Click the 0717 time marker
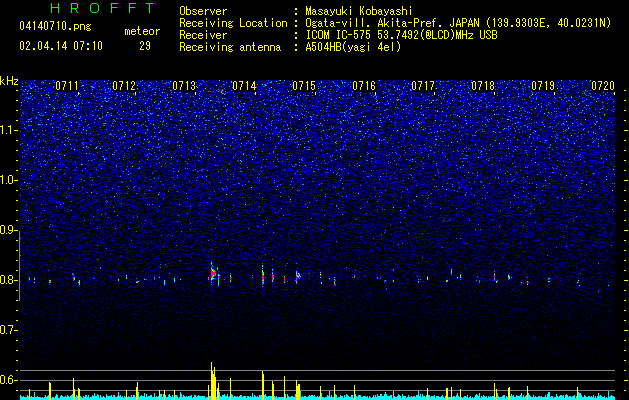Image resolution: width=629 pixels, height=400 pixels. click(x=423, y=85)
